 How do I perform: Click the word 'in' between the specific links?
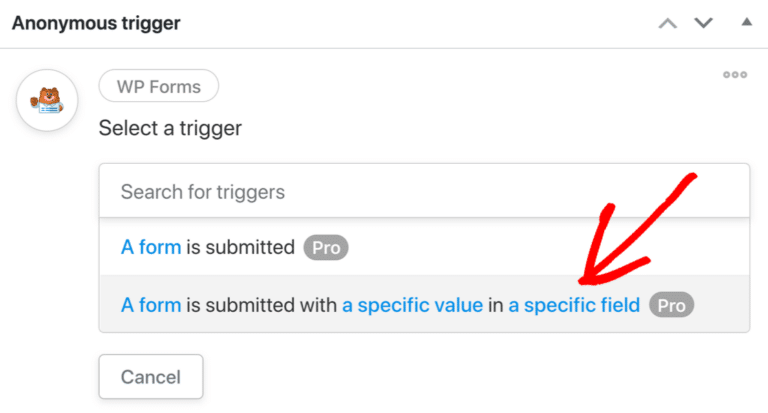pyautogui.click(x=496, y=305)
